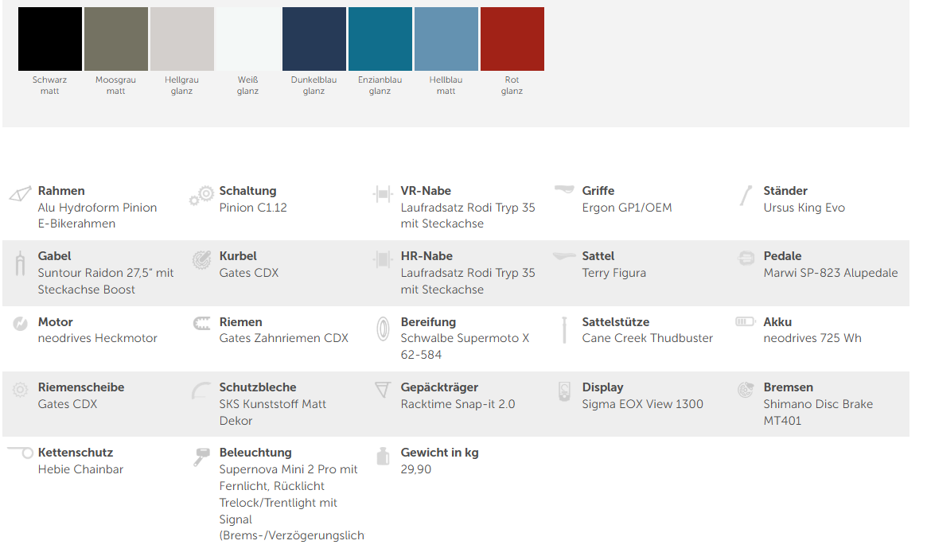Click the Pedale icon
This screenshot has width=927, height=560.
pyautogui.click(x=746, y=258)
